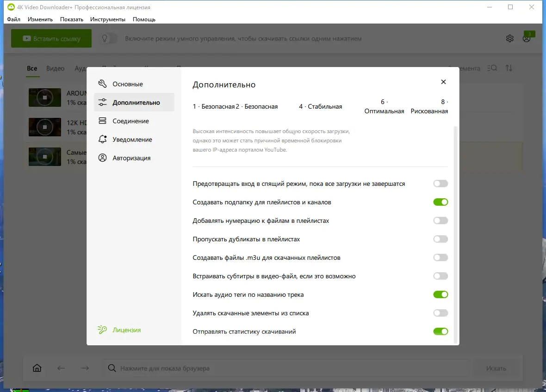546x392 pixels.
Task: Disable Создавать подпапку для плейлистов и каналов
Action: 440,202
